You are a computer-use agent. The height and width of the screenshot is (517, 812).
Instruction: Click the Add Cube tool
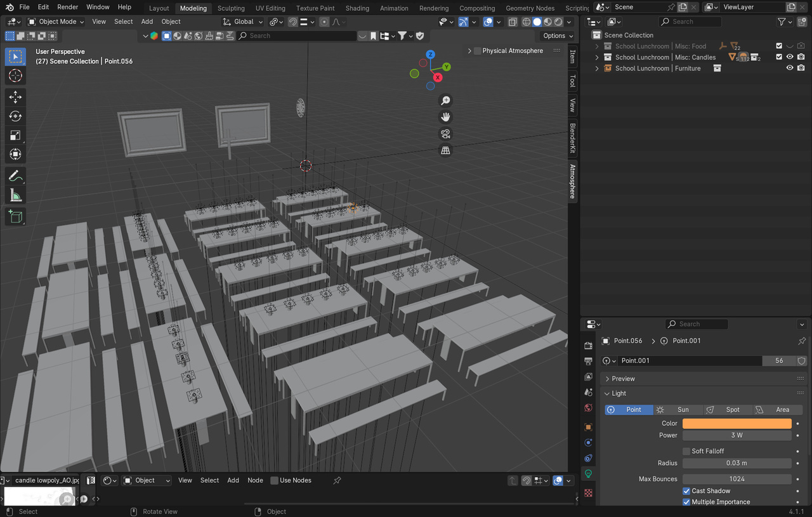16,216
